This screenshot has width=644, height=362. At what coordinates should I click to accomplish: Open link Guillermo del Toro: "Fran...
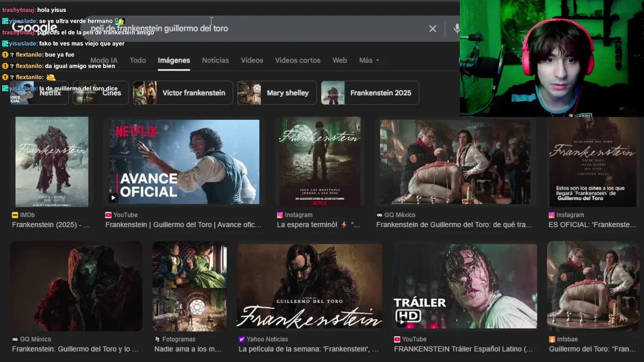(x=593, y=349)
